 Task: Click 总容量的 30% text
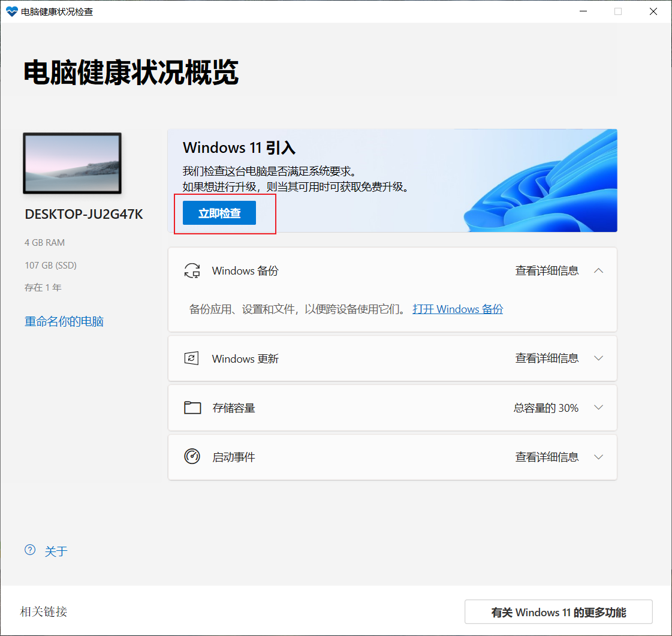[x=546, y=408]
